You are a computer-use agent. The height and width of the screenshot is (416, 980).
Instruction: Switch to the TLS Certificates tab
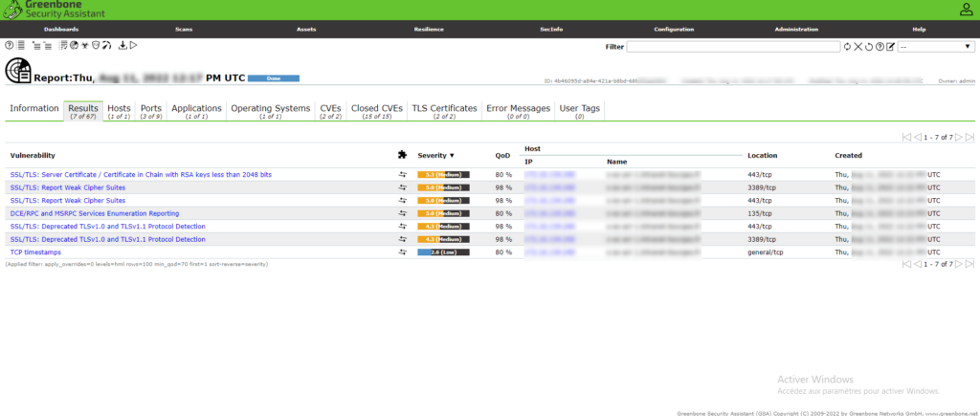point(444,111)
